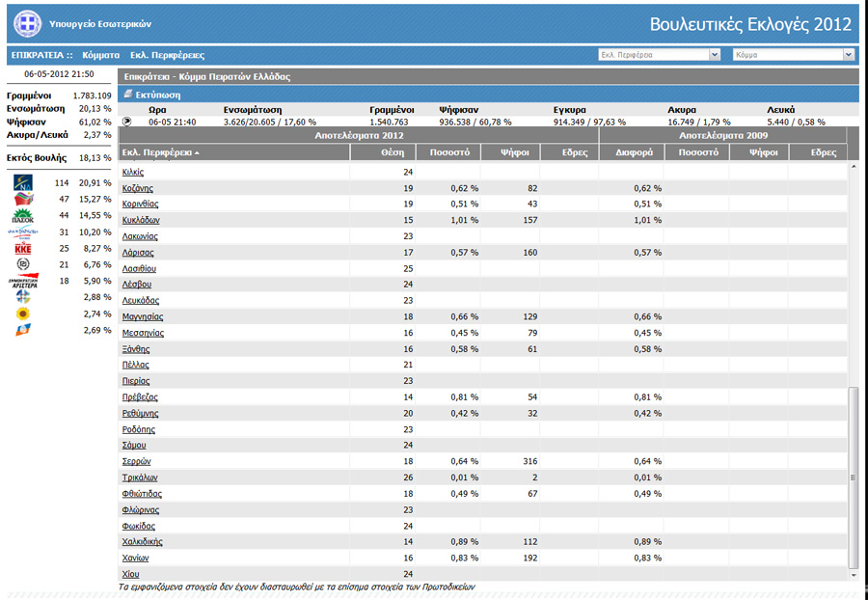The width and height of the screenshot is (868, 600).
Task: Open the Ξάνθης region link
Action: (x=136, y=349)
